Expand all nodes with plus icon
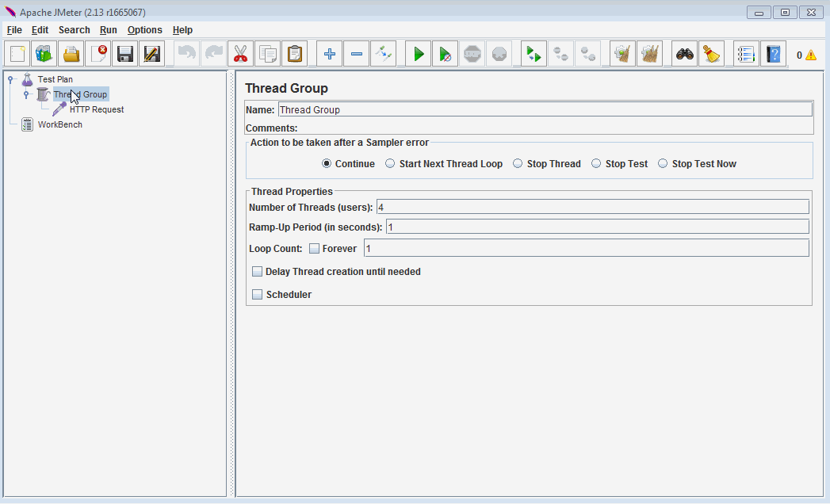The height and width of the screenshot is (504, 830). [x=330, y=54]
